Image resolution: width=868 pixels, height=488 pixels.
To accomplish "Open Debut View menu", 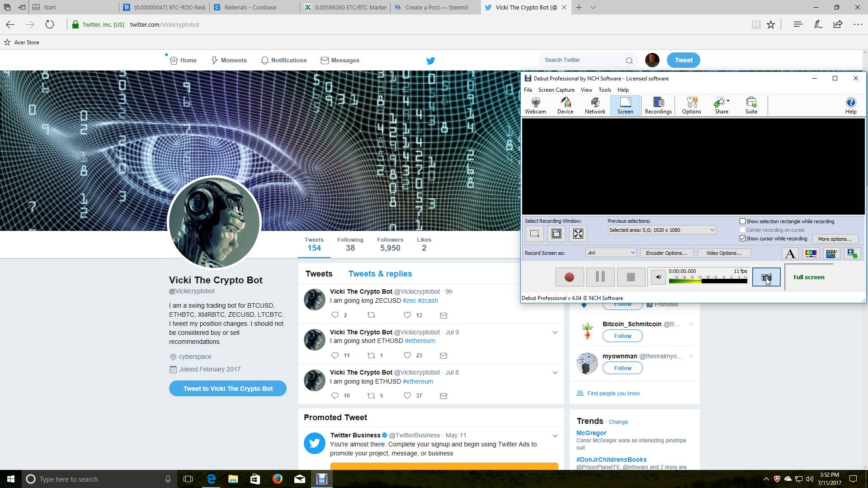I will (x=586, y=90).
